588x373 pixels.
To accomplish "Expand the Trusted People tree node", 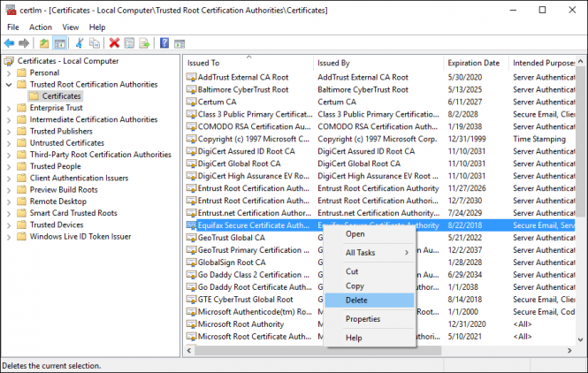I will [9, 166].
